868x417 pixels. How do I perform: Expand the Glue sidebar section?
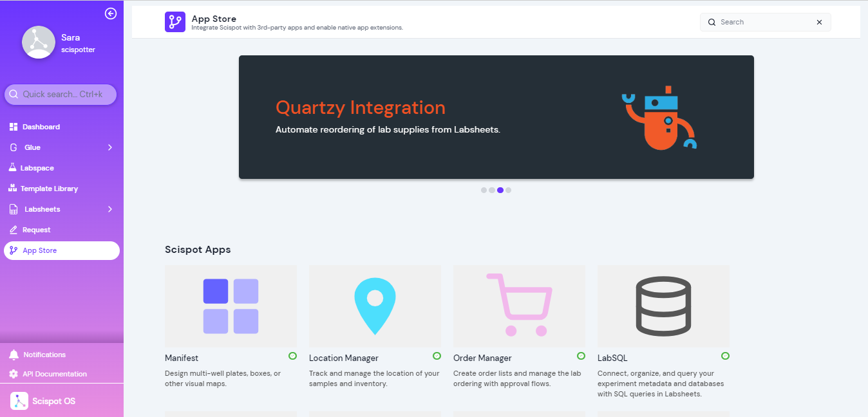click(110, 147)
